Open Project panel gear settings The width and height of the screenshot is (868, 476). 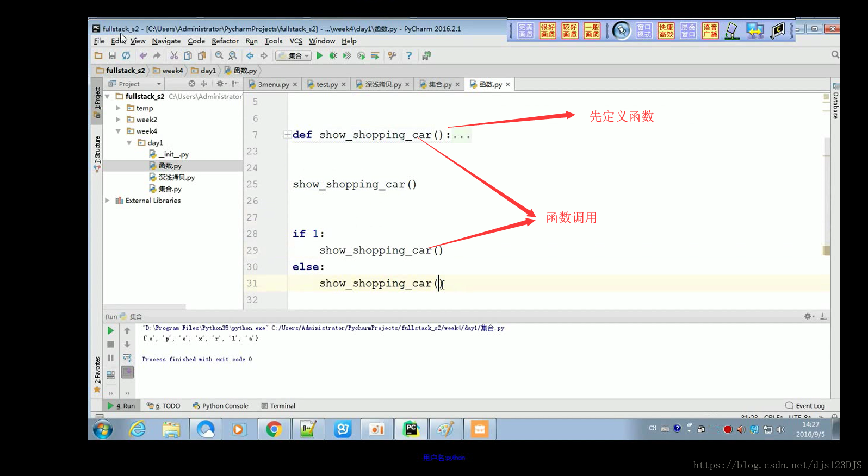coord(221,84)
